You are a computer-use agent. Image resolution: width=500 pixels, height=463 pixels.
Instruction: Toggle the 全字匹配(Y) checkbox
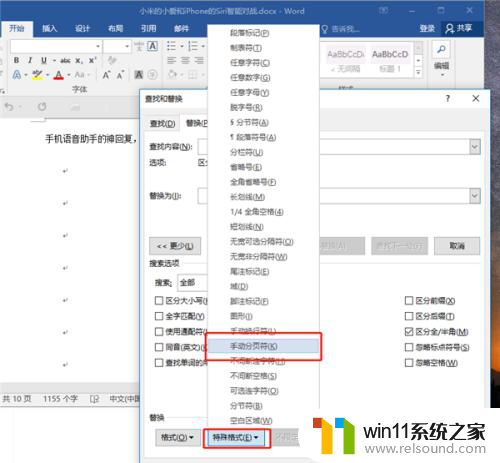(x=159, y=316)
